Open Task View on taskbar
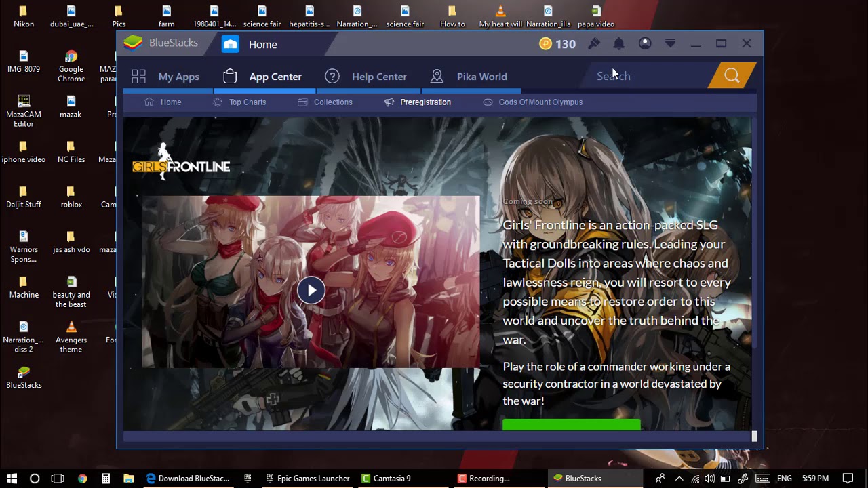This screenshot has height=488, width=868. (x=58, y=478)
